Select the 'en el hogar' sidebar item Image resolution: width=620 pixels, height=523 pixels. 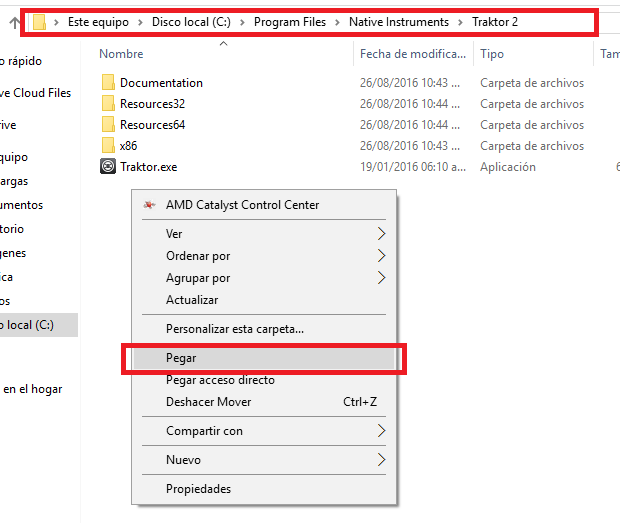point(32,389)
